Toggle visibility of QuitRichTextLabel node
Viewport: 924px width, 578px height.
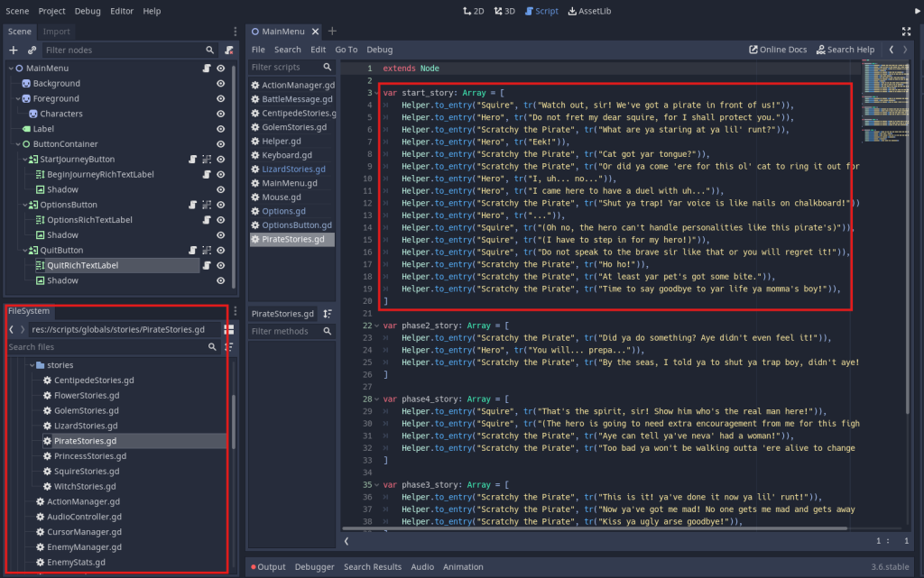tap(220, 265)
